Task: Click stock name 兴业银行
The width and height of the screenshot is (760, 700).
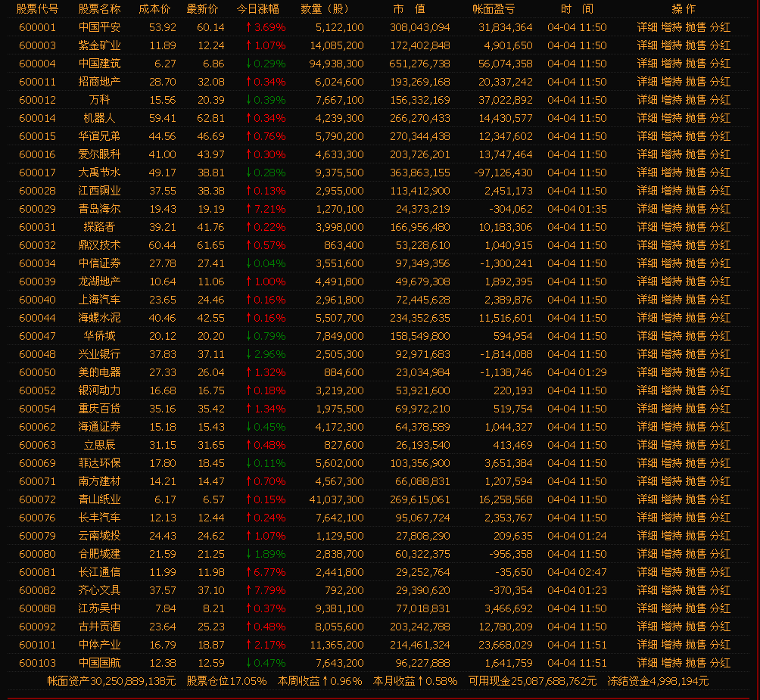Action: coord(99,355)
